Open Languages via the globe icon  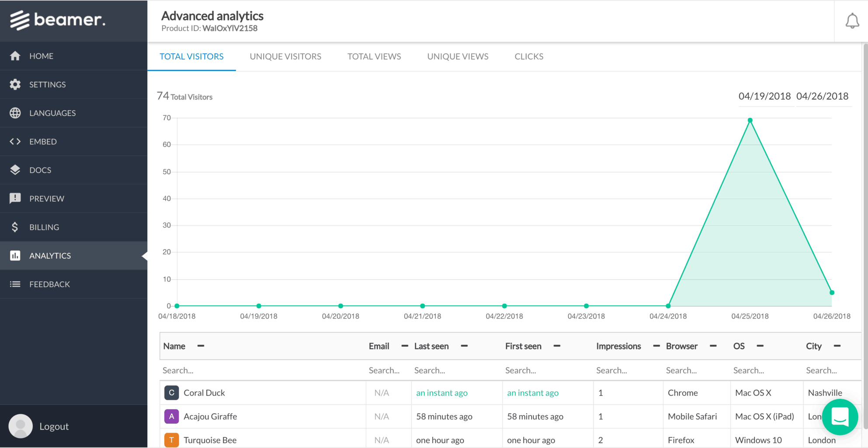tap(15, 113)
